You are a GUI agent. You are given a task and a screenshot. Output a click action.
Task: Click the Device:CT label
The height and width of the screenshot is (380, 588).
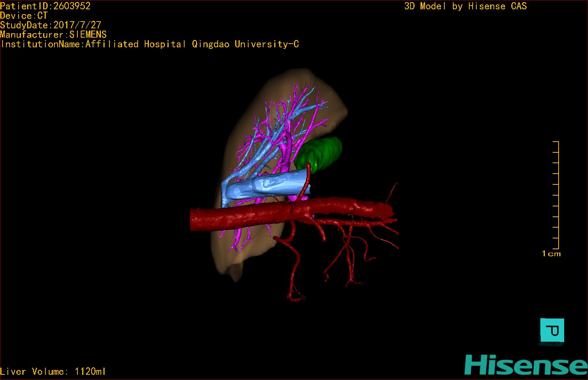pyautogui.click(x=24, y=16)
